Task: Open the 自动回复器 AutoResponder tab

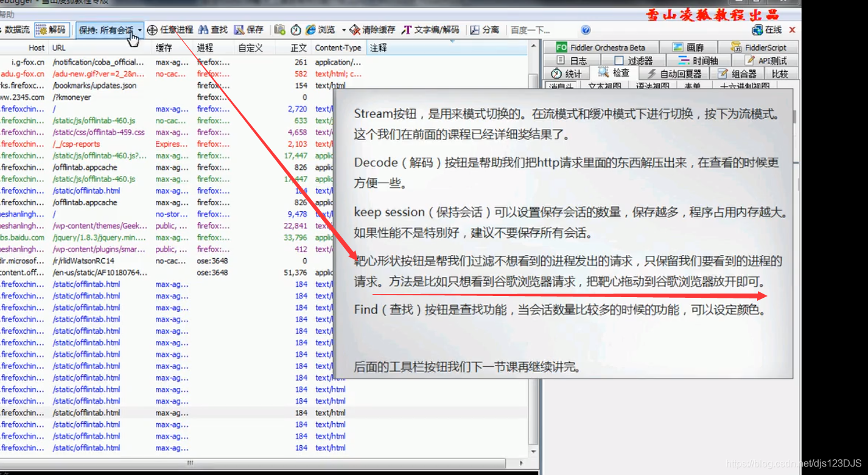Action: 674,73
